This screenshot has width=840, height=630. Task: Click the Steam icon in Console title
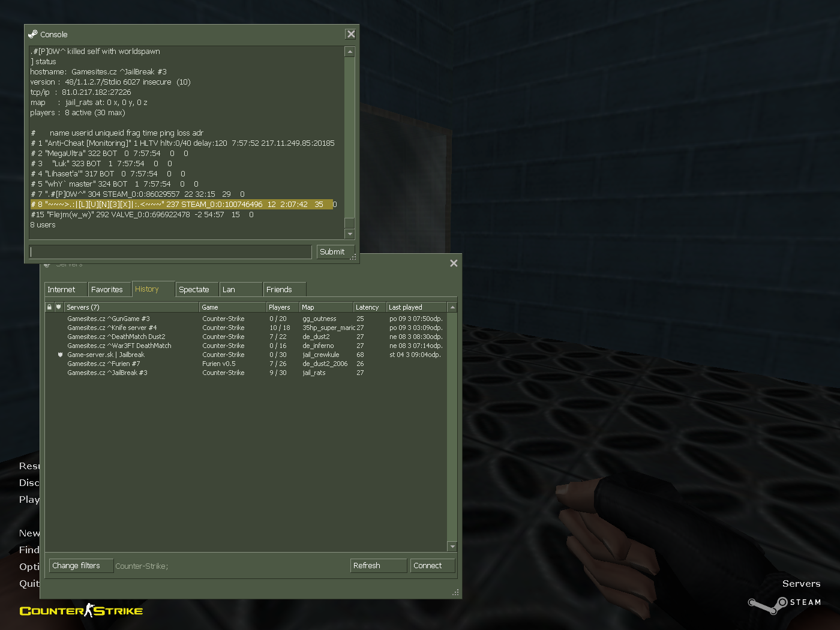pyautogui.click(x=33, y=34)
